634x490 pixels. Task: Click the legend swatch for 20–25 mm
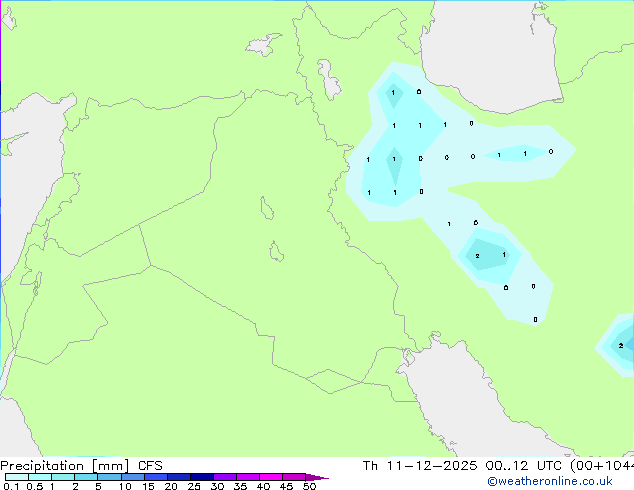tap(179, 477)
